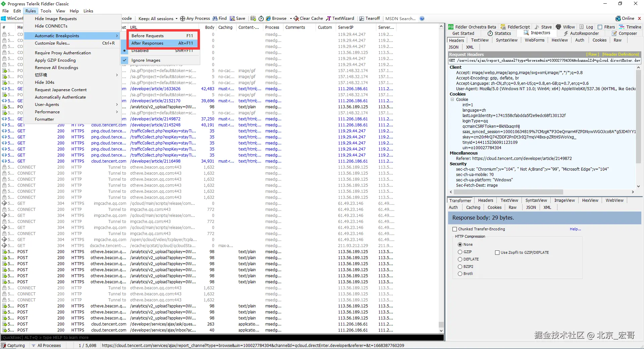Tick the Filters tab checkbox
Viewport: 644px width, 349px height.
(600, 27)
